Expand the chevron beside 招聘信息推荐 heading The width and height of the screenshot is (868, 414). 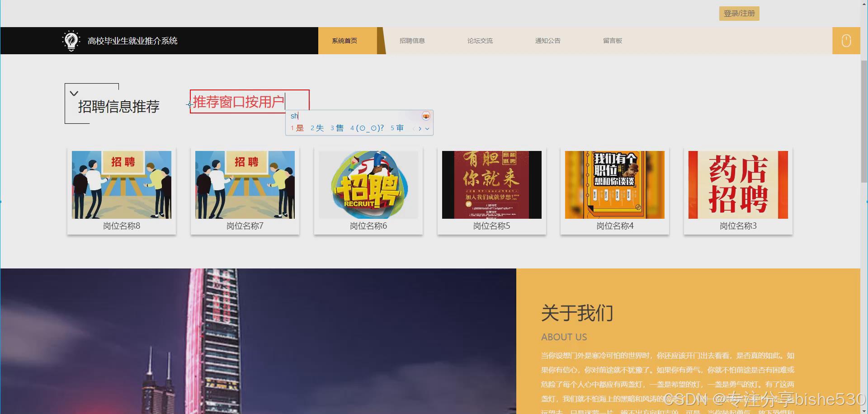pos(74,93)
